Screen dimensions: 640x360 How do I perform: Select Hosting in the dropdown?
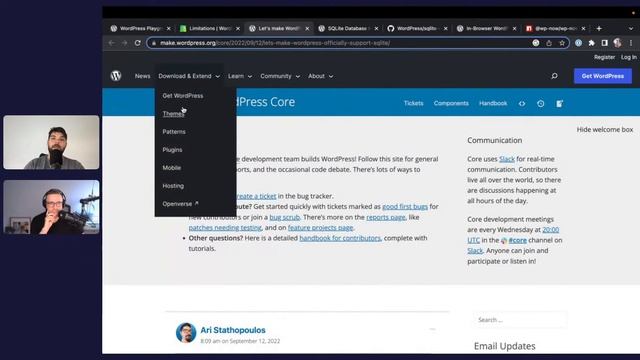click(173, 186)
